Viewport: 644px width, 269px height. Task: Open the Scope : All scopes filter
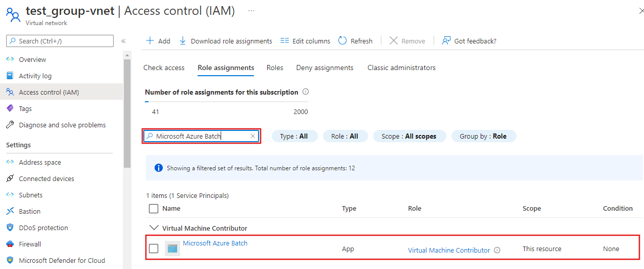409,136
